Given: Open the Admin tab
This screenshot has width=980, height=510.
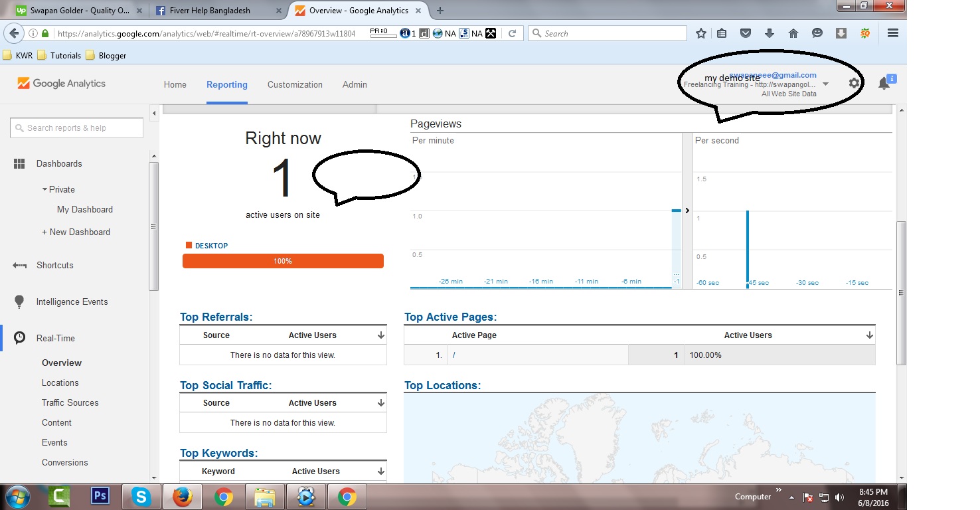Looking at the screenshot, I should 355,84.
